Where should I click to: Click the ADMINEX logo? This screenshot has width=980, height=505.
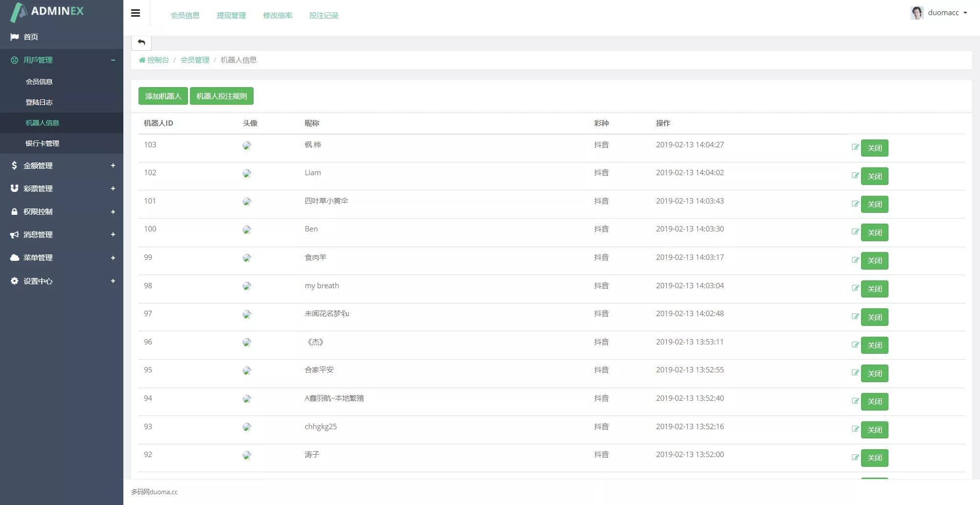point(47,12)
